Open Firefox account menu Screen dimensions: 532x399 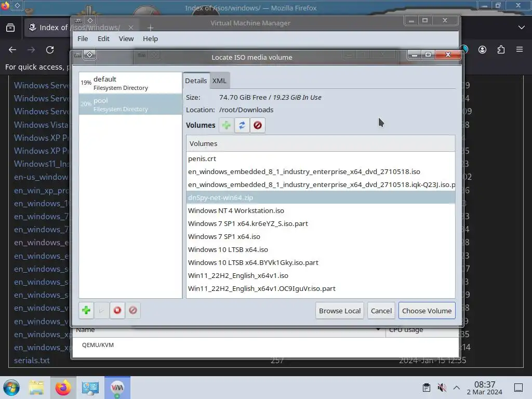[482, 50]
